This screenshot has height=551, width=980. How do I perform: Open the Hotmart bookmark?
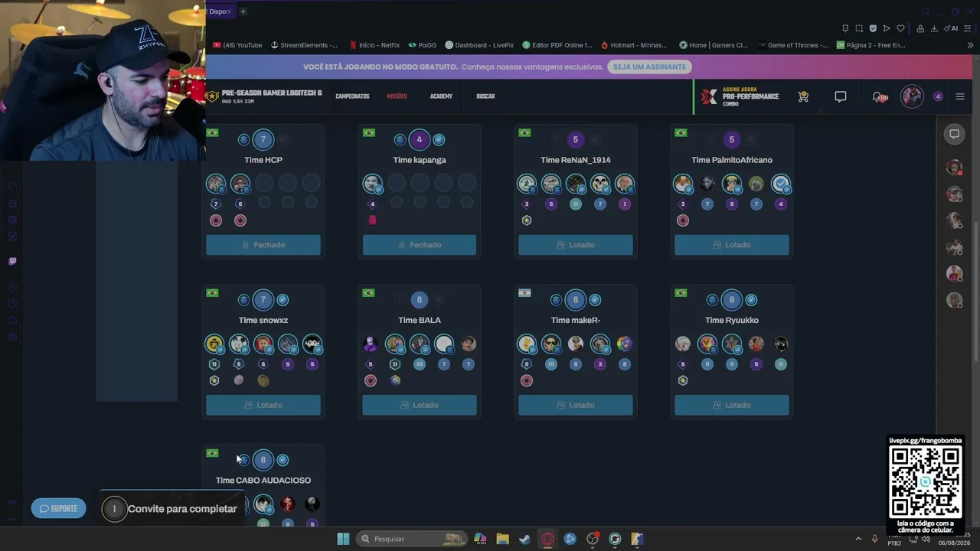pos(635,45)
